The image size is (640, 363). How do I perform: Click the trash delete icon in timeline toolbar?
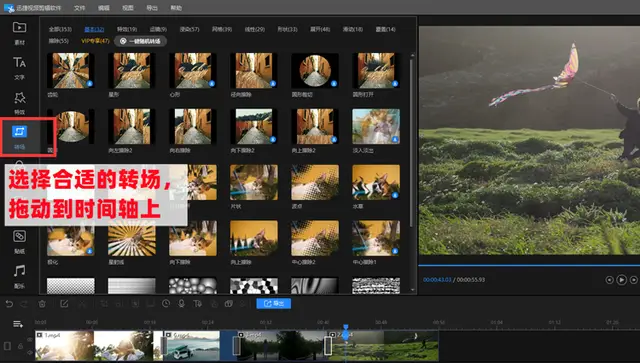(x=42, y=304)
